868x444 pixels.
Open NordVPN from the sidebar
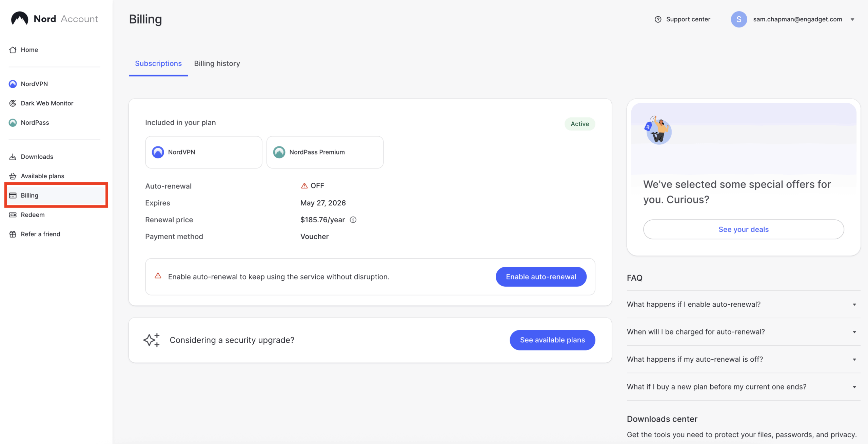pos(34,84)
